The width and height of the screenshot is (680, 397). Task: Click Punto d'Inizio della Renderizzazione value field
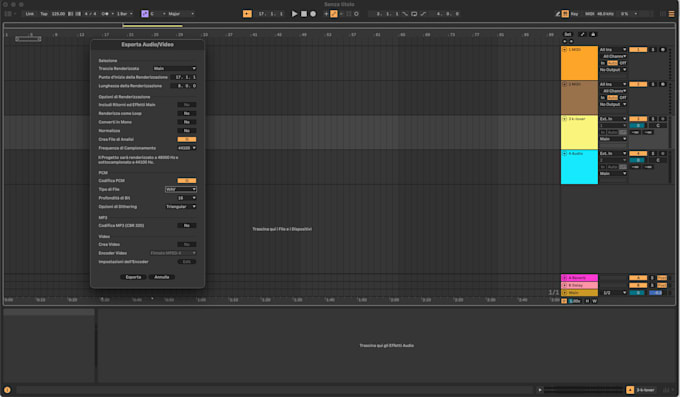click(184, 77)
